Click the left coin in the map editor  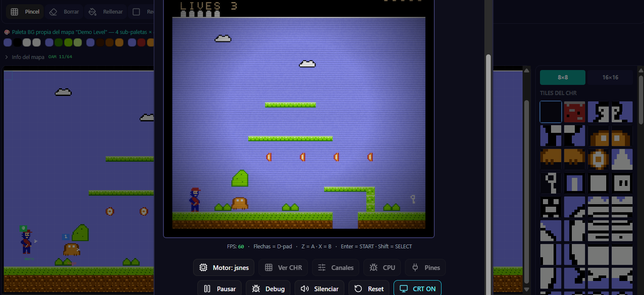[x=110, y=211]
